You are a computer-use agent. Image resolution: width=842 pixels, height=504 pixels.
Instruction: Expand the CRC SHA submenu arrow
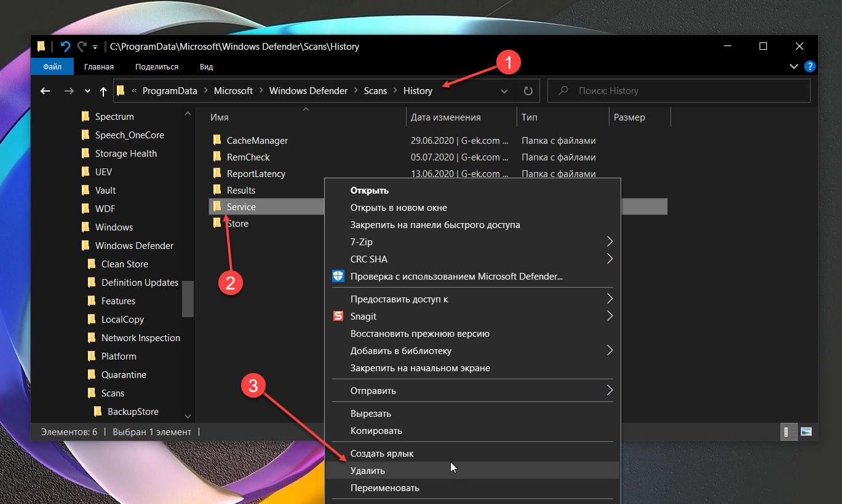[610, 259]
